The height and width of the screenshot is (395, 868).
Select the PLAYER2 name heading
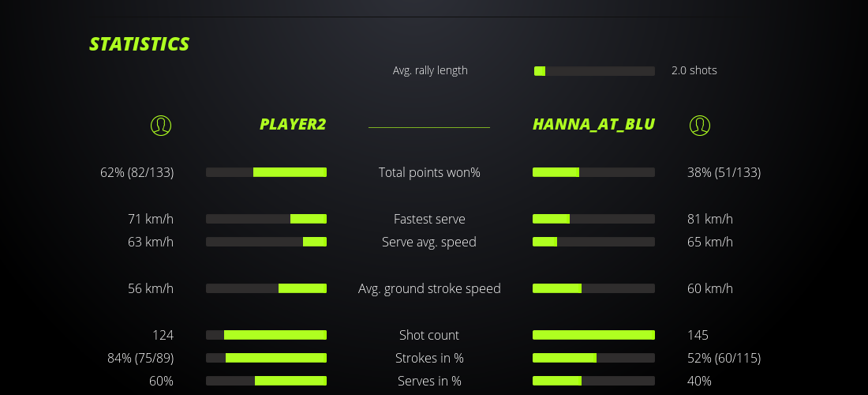[x=293, y=125]
